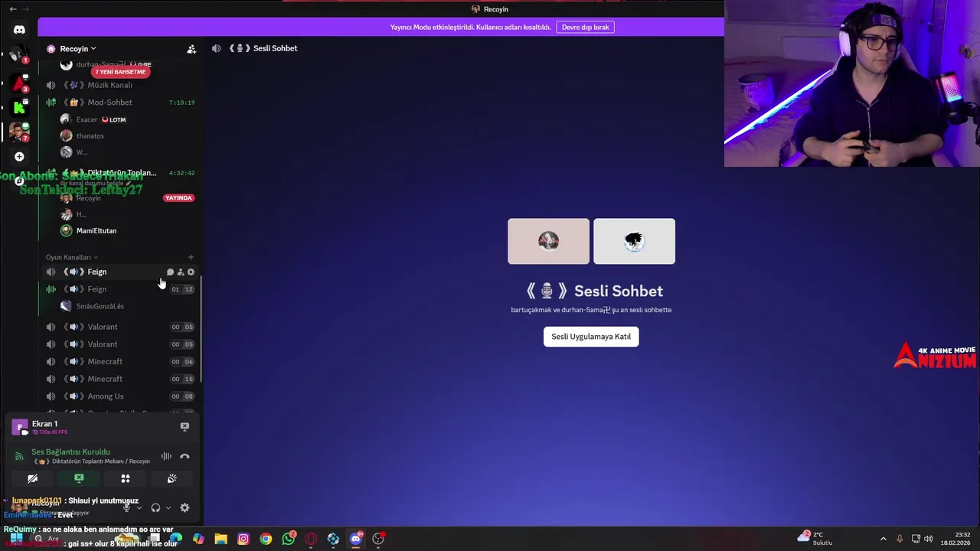Add a server with plus icon
Screen dimensions: 980x551
pos(19,156)
